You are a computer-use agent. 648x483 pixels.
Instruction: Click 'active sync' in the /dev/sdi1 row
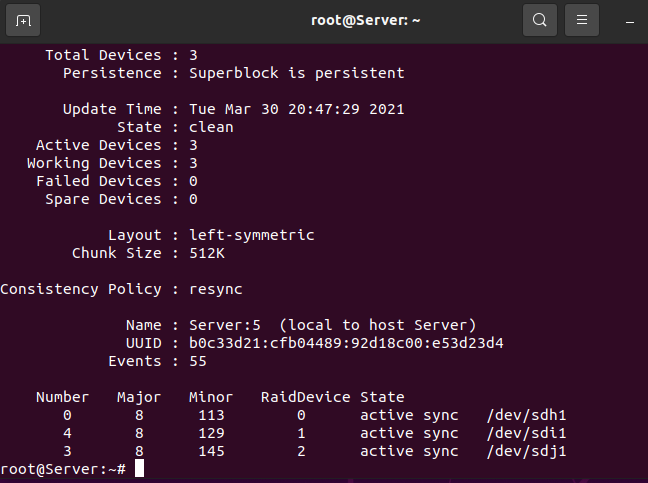409,433
